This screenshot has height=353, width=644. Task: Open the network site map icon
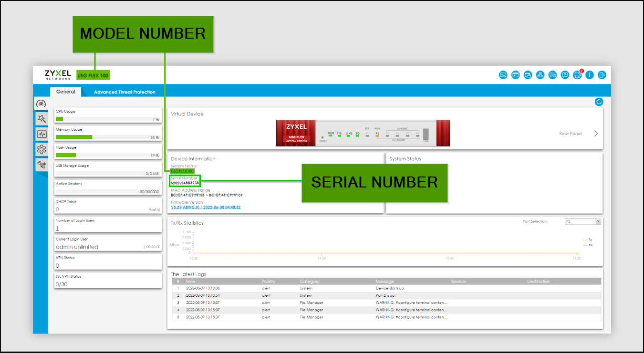pyautogui.click(x=540, y=75)
